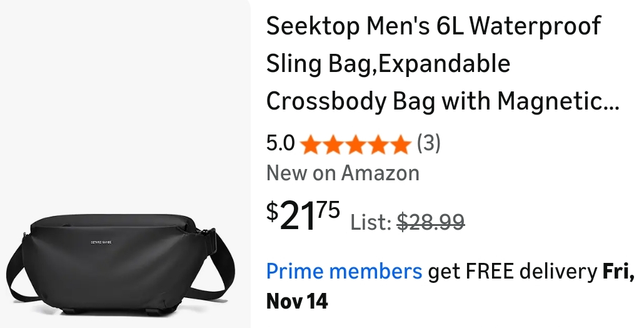Image resolution: width=644 pixels, height=328 pixels.
Task: Click the first orange rating star
Action: pyautogui.click(x=311, y=145)
